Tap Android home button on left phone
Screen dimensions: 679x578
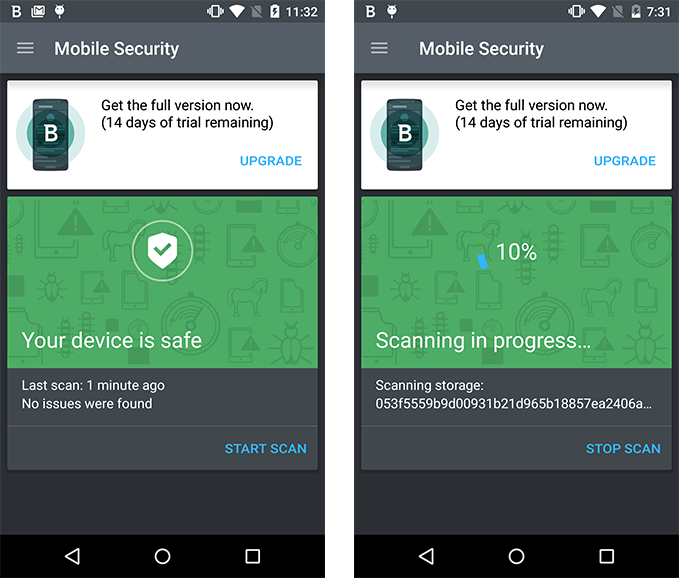click(162, 556)
